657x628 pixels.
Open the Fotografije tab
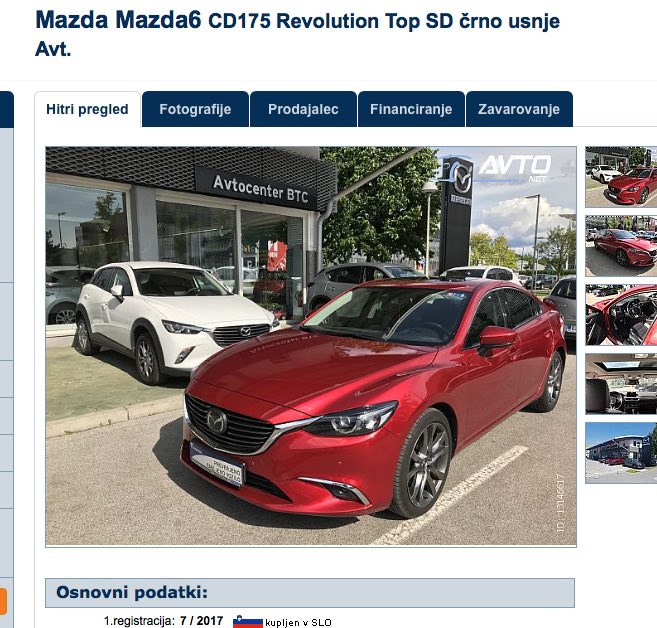click(x=195, y=109)
